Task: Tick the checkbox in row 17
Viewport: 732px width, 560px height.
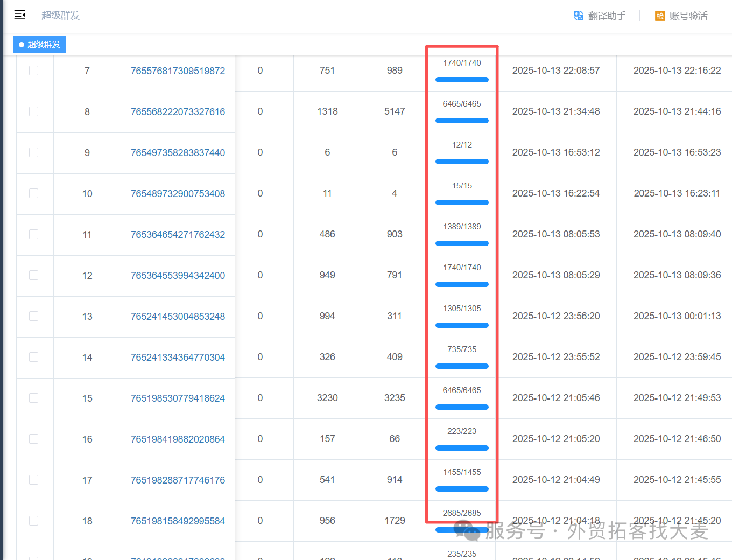Action: 33,480
